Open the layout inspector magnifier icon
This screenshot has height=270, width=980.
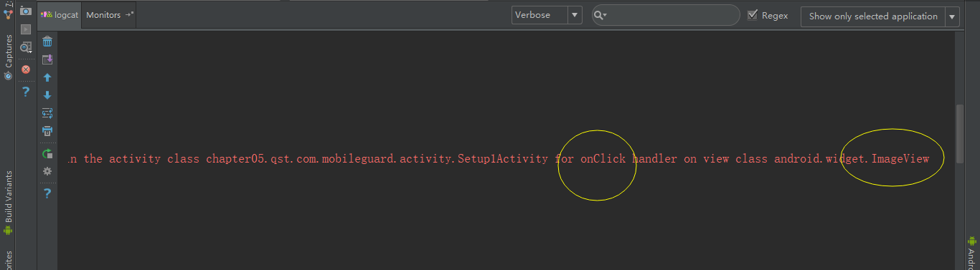26,47
